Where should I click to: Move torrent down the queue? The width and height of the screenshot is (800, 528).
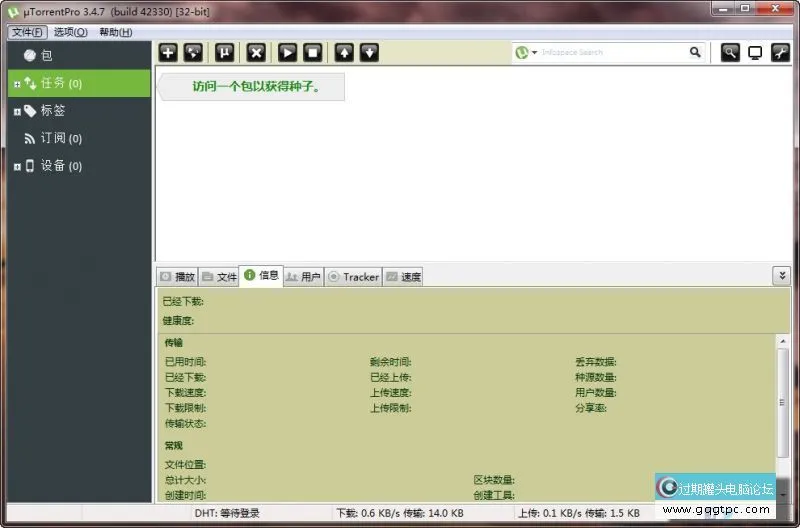(369, 52)
